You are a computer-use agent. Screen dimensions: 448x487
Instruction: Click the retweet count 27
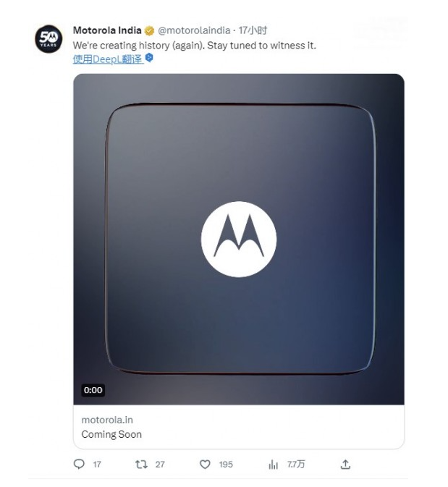tap(160, 464)
